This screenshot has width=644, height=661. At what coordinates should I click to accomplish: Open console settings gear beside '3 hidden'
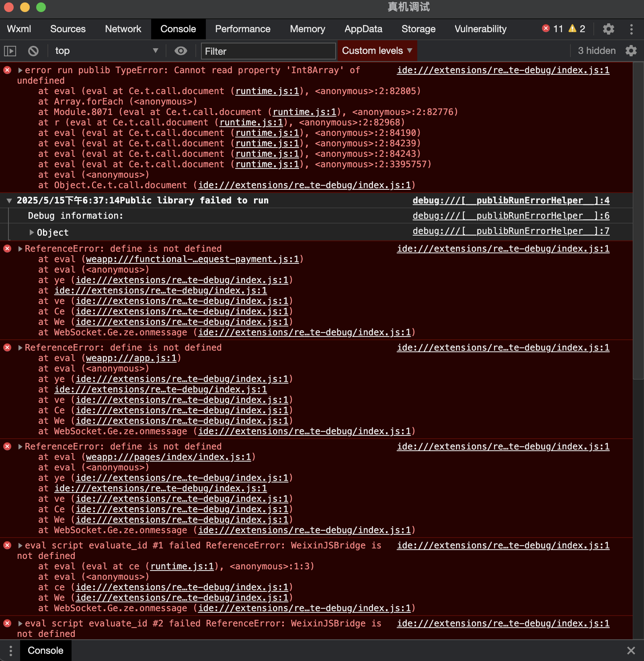pos(631,51)
